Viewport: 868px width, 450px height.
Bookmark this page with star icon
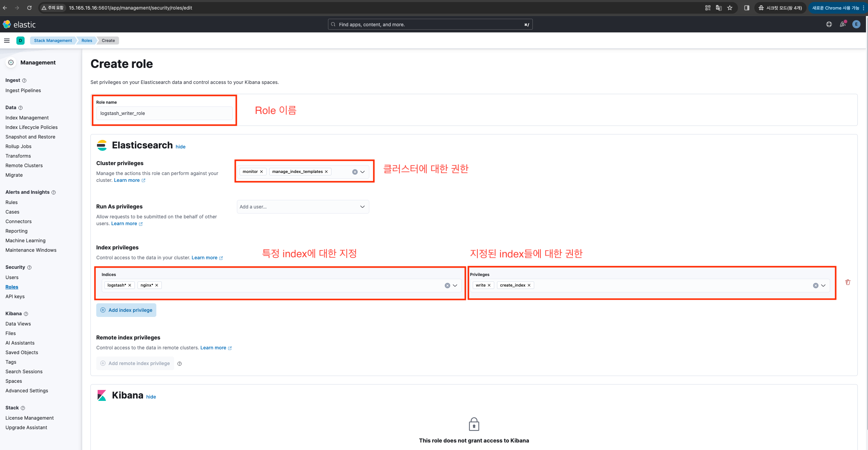pyautogui.click(x=730, y=8)
